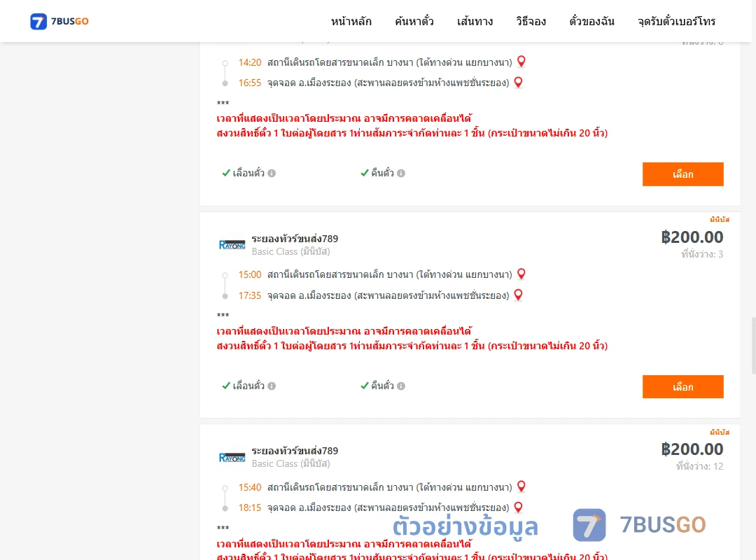The width and height of the screenshot is (756, 560).
Task: Click Rayong operator logo on 15:00 trip
Action: (x=232, y=245)
